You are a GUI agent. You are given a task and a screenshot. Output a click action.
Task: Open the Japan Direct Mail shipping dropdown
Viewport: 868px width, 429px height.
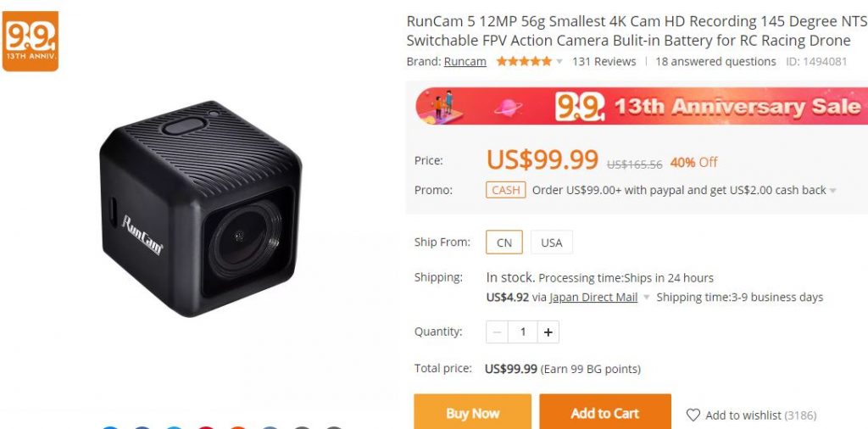point(646,298)
